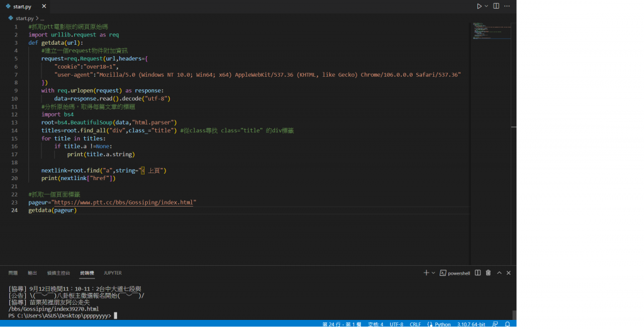
Task: Click the "cookie":"over18=1" line
Action: (86, 67)
